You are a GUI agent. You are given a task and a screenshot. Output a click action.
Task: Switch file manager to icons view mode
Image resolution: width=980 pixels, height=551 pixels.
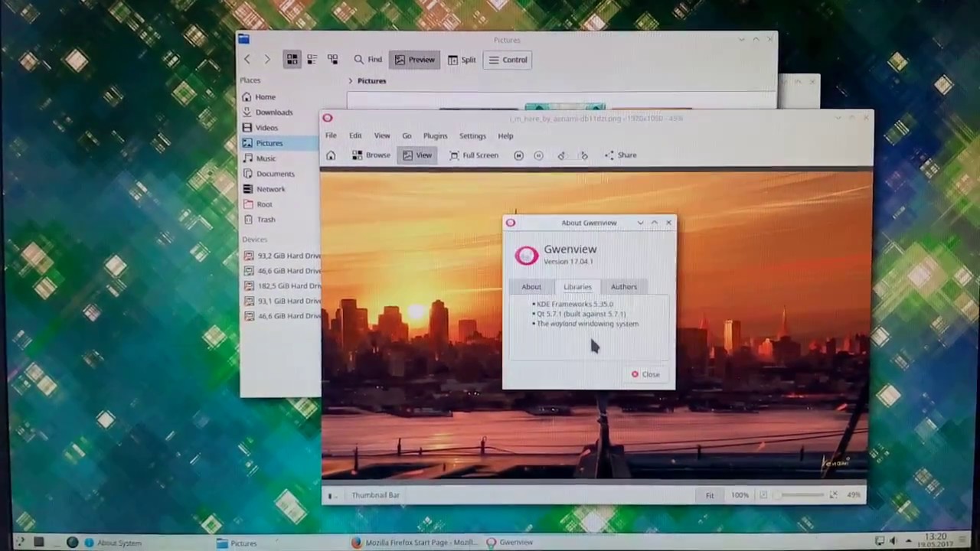(292, 60)
